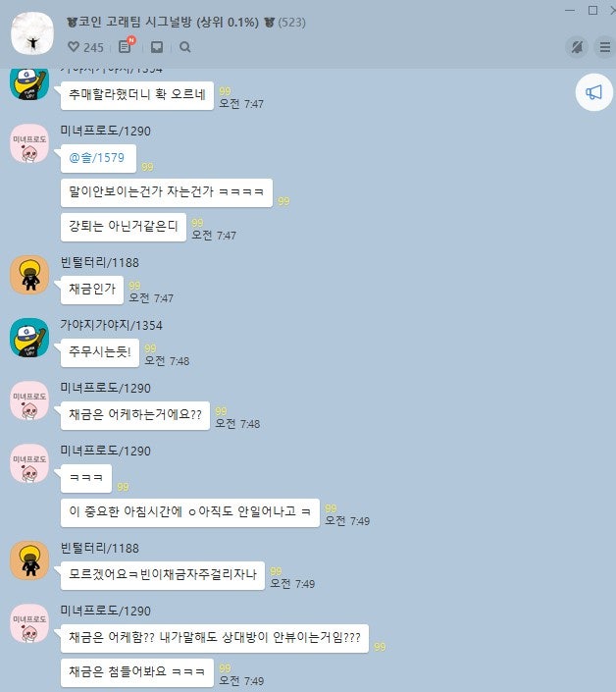This screenshot has height=692, width=616.
Task: Click the search magnifier icon in chat header
Action: pyautogui.click(x=185, y=47)
